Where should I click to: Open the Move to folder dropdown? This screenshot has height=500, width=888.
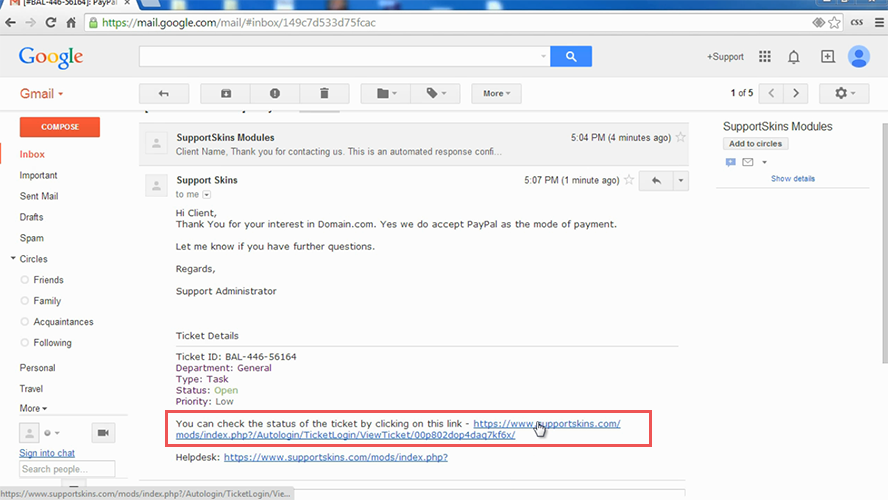click(x=386, y=93)
